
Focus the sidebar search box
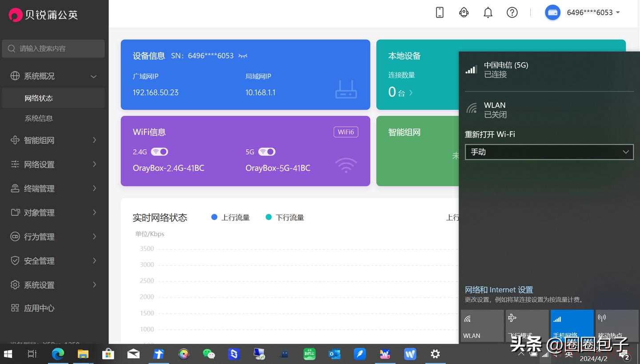pos(54,48)
